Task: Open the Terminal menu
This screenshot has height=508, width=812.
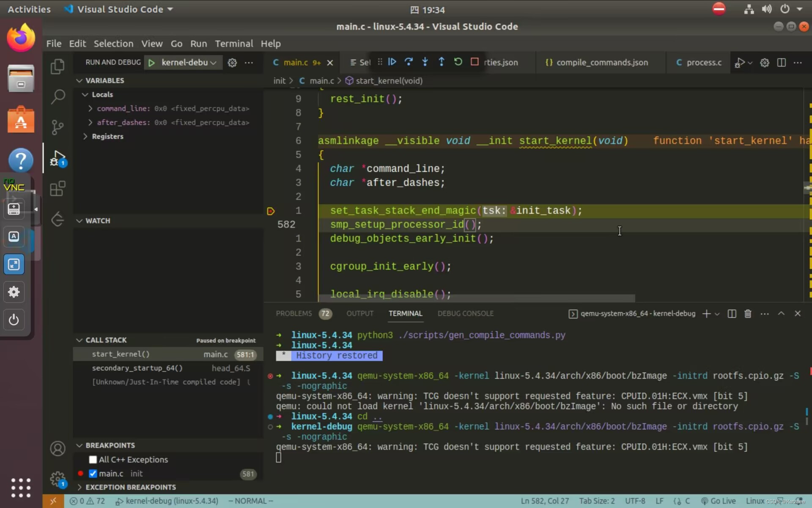Action: 233,44
